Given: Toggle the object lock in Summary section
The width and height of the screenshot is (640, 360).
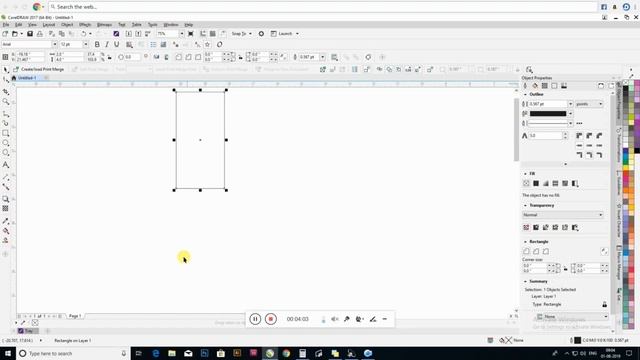Looking at the screenshot, I should tap(604, 304).
